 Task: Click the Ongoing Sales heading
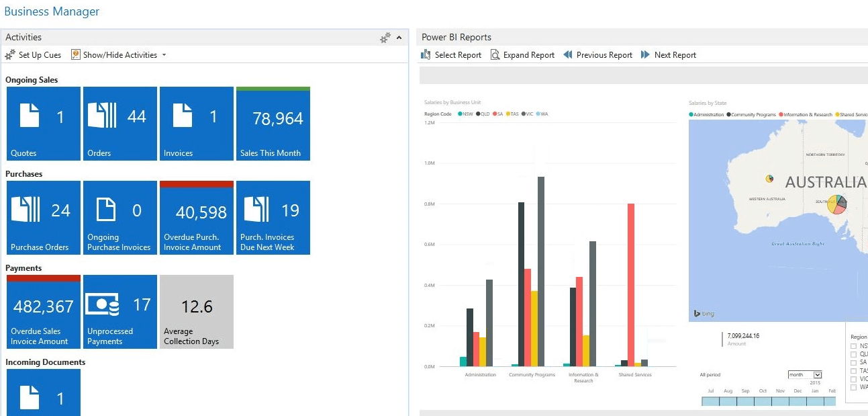coord(32,80)
